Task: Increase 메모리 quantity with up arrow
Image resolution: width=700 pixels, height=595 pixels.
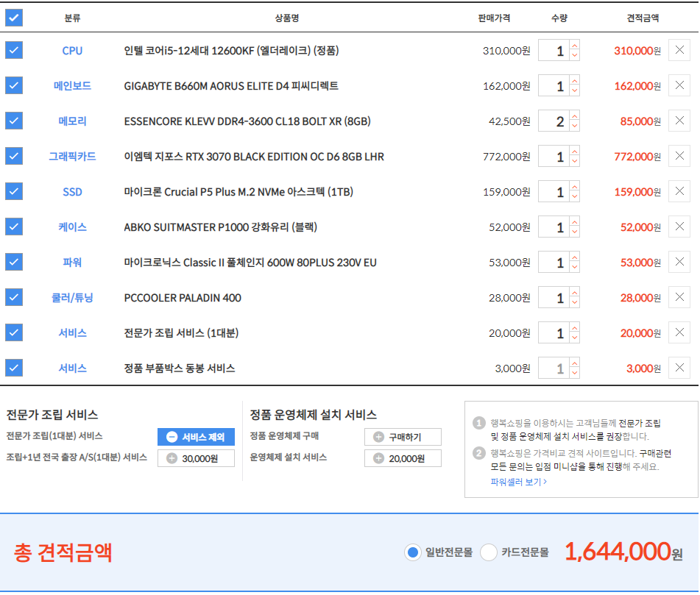Action: click(x=575, y=116)
